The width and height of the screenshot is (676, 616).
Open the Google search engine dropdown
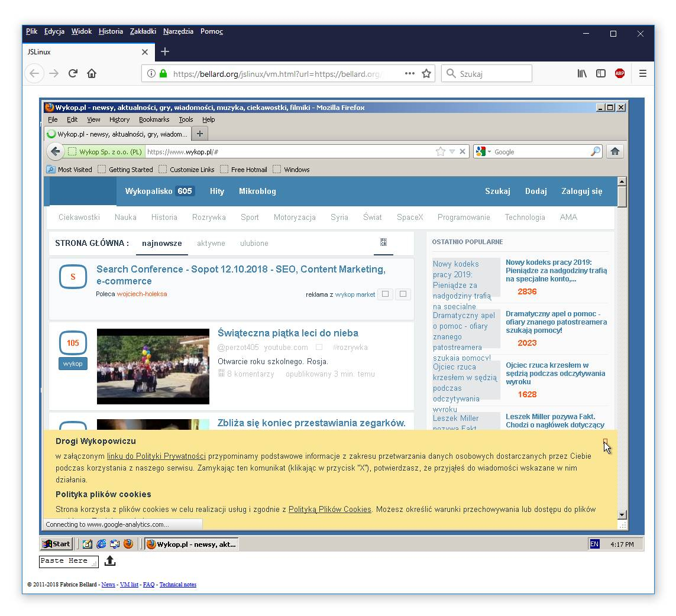(x=483, y=152)
